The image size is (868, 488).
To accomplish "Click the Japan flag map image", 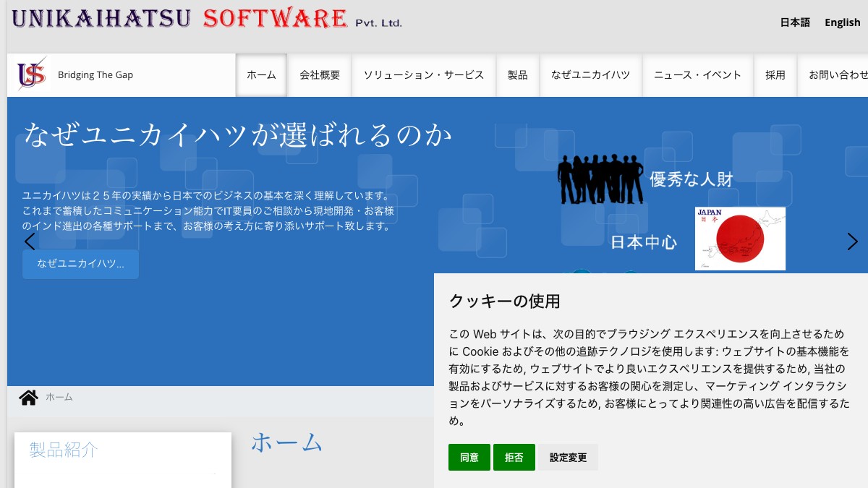I will [740, 239].
